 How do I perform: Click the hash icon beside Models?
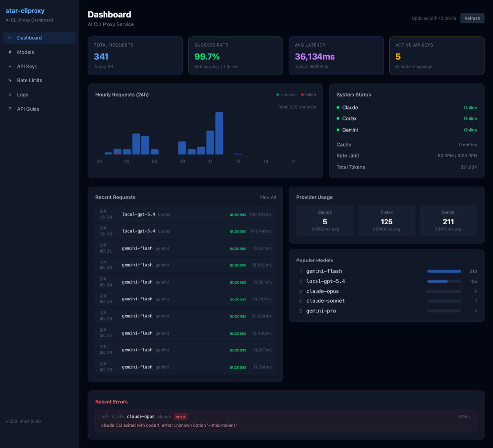point(10,52)
